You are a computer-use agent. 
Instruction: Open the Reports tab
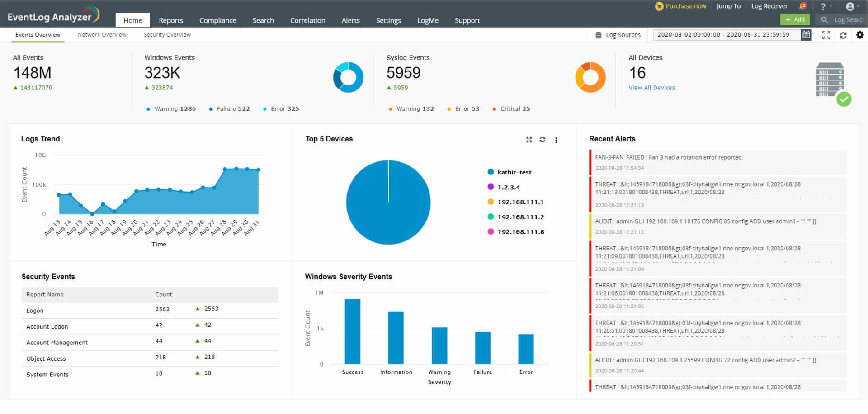pos(171,20)
